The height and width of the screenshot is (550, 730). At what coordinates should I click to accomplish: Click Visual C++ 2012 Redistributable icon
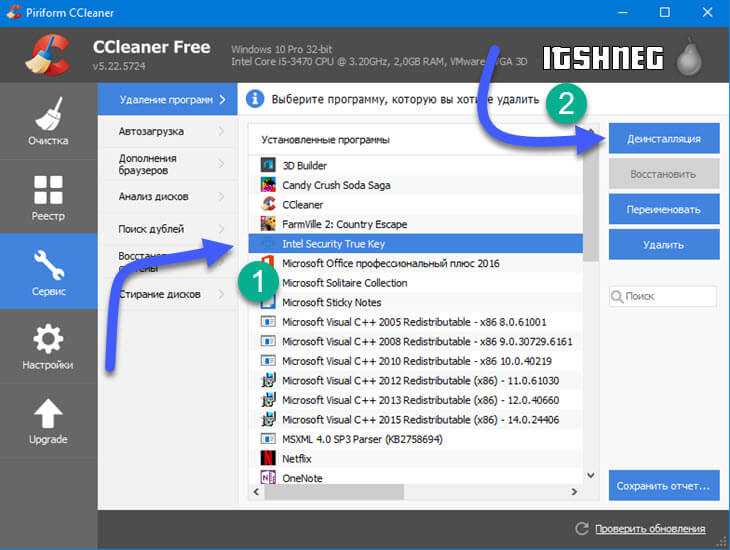(268, 380)
